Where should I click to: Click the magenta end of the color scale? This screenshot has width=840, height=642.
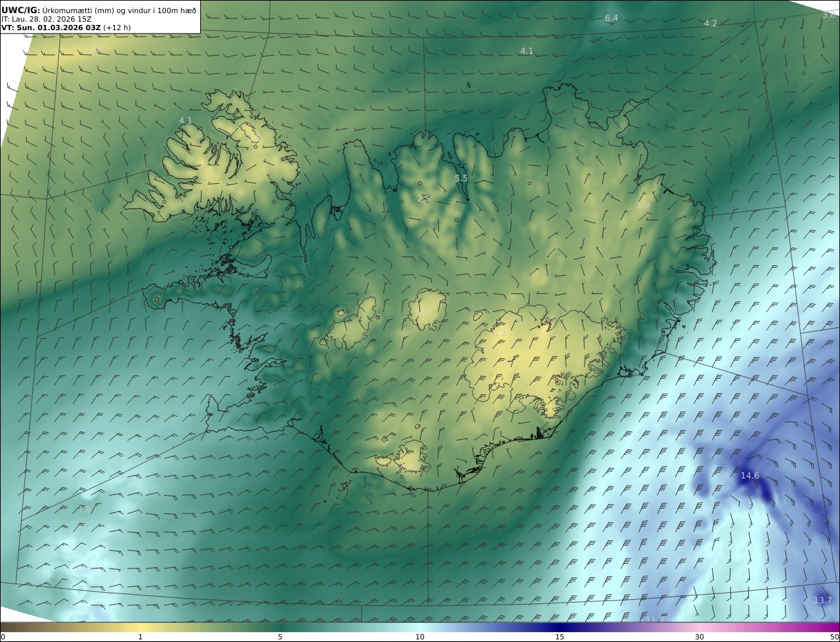point(832,627)
